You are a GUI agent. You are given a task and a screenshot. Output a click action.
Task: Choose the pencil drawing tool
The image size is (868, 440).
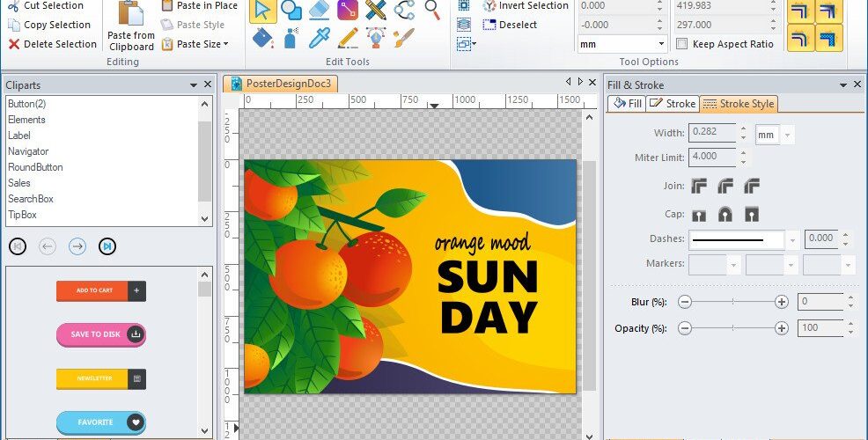click(348, 38)
